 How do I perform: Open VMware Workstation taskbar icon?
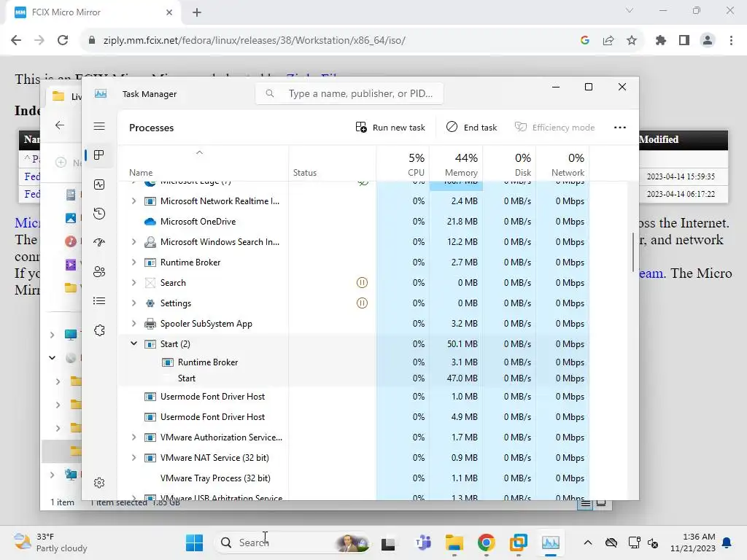pos(519,542)
